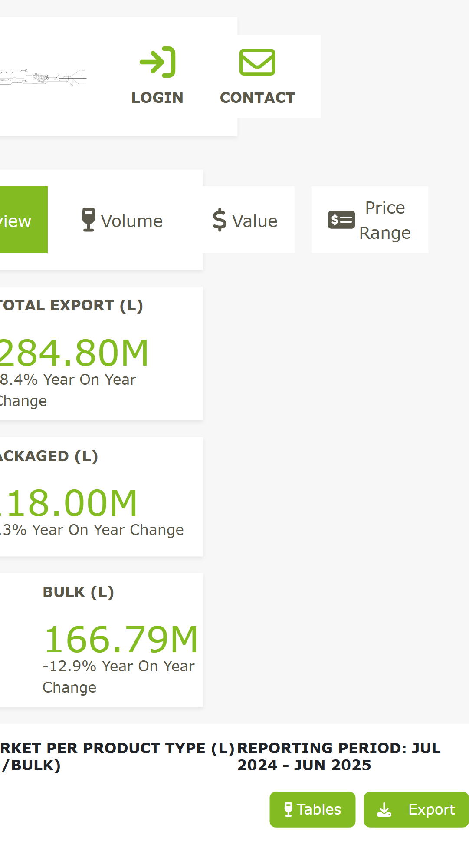Switch to the Volume tab

click(x=122, y=220)
